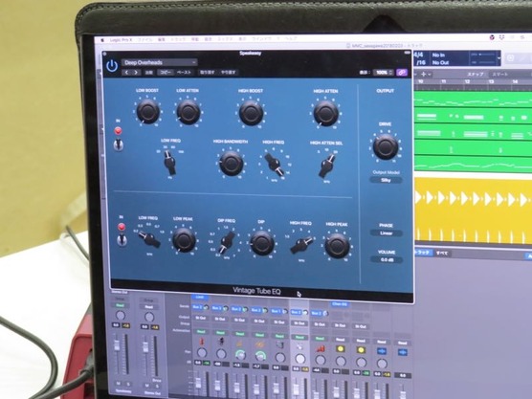Open the Apple menu
The width and height of the screenshot is (532, 399).
click(102, 40)
